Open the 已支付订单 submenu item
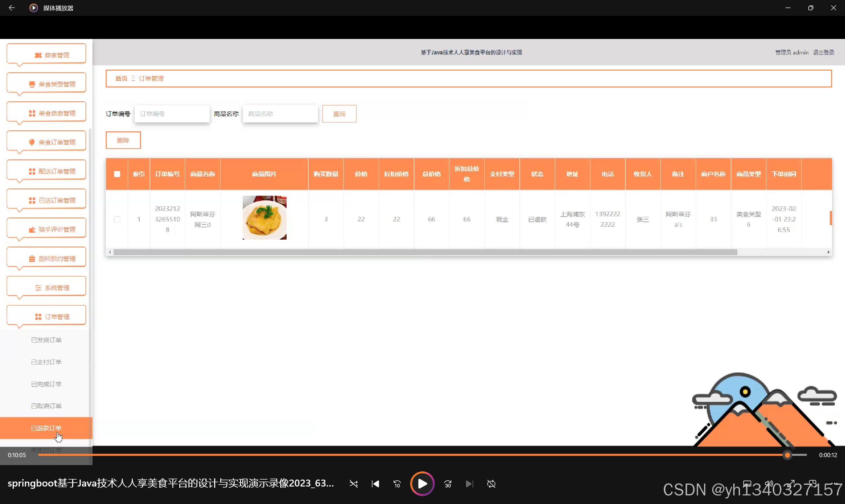This screenshot has width=845, height=504. tap(46, 362)
